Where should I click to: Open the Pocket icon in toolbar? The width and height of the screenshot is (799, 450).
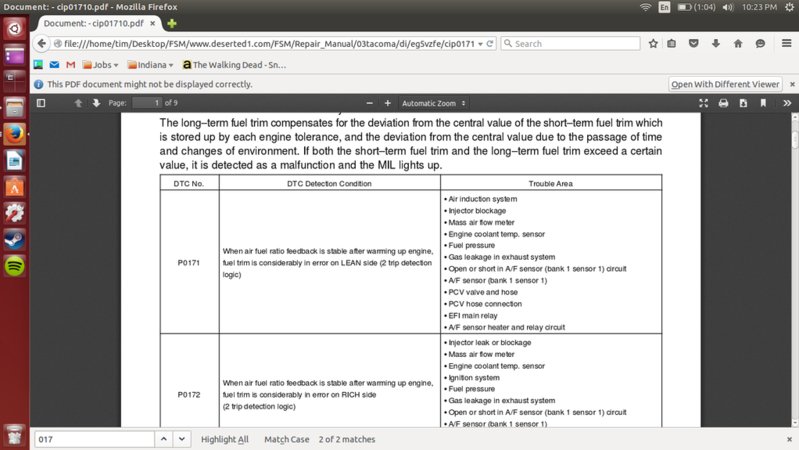(694, 44)
